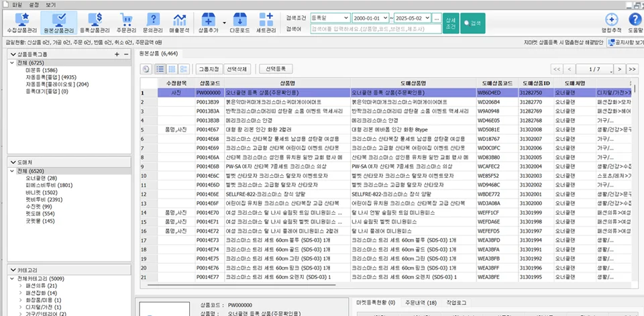The width and height of the screenshot is (644, 316).
Task: Open the 보기 menu
Action: click(50, 4)
